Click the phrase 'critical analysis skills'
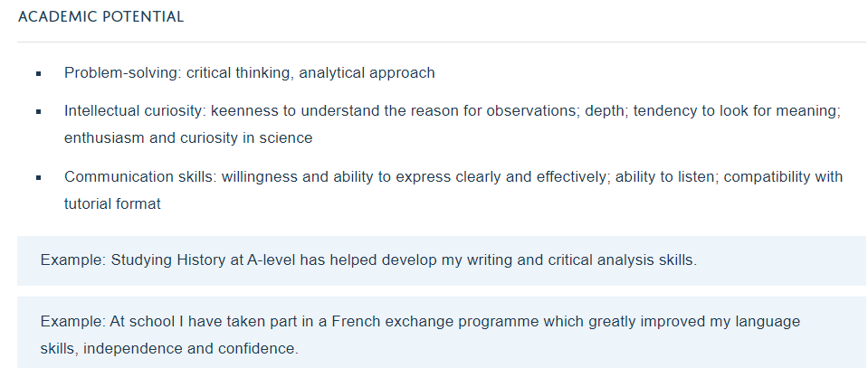 pyautogui.click(x=621, y=260)
